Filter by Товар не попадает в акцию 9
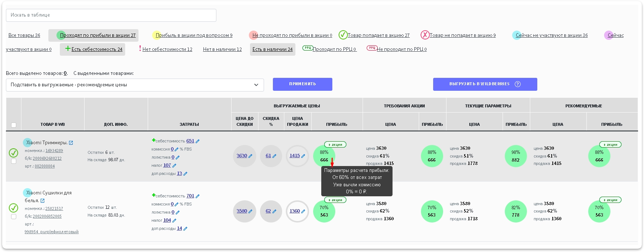The height and width of the screenshot is (252, 644). pyautogui.click(x=462, y=35)
